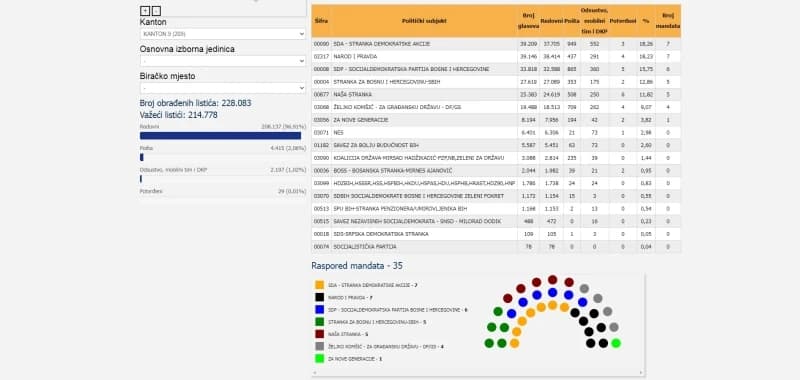Open the Kanton dropdown
The height and width of the screenshot is (380, 800).
[x=222, y=34]
